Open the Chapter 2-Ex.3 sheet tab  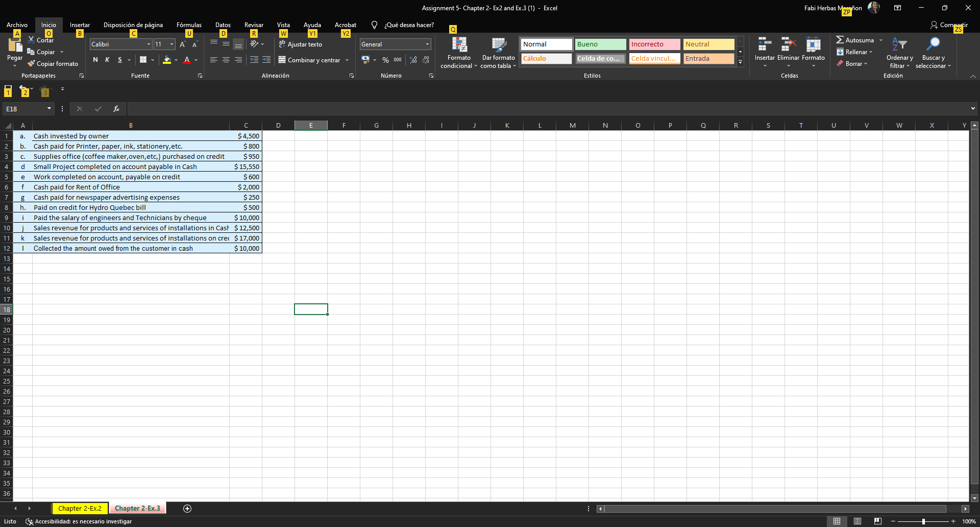[x=138, y=508]
